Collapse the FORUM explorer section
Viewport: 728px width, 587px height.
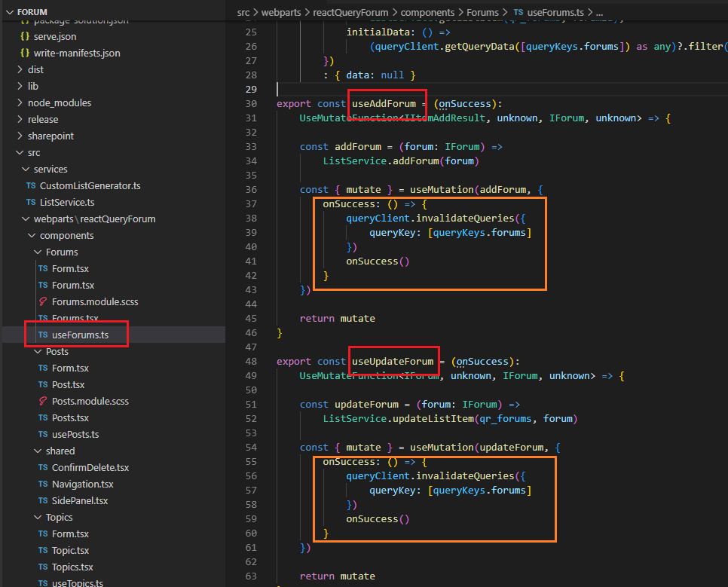coord(9,13)
